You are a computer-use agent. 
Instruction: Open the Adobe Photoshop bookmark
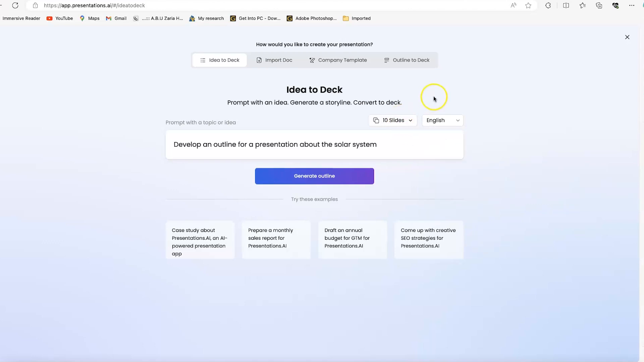tap(312, 18)
